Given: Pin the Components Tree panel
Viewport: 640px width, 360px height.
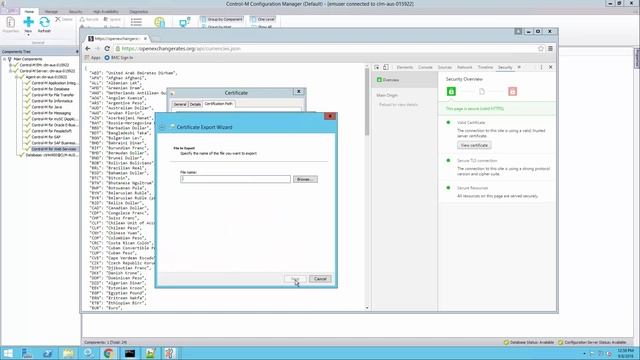Looking at the screenshot, I should (x=77, y=52).
